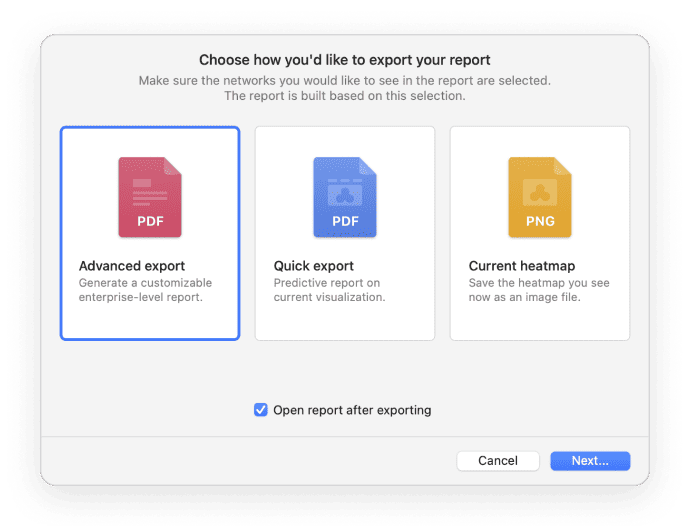
Task: Click the 'Open report after exporting' label text
Action: [352, 410]
